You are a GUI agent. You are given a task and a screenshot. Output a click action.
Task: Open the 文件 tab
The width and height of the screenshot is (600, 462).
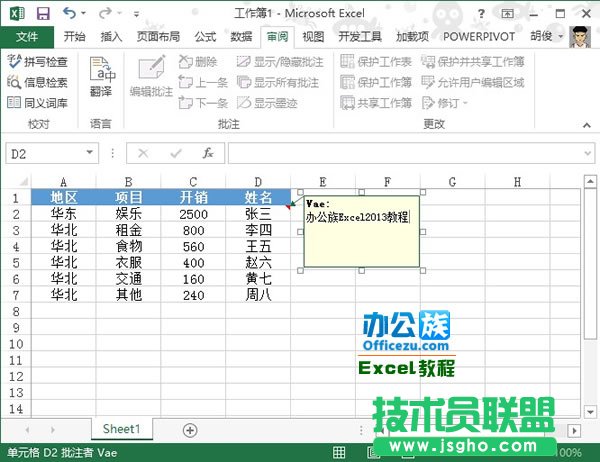(27, 37)
